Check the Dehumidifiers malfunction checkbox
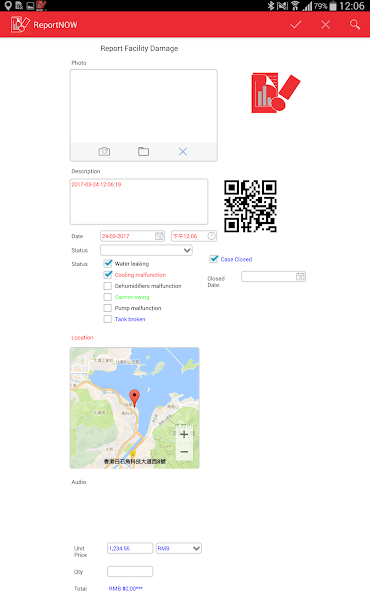Image resolution: width=370 pixels, height=592 pixels. coord(108,286)
